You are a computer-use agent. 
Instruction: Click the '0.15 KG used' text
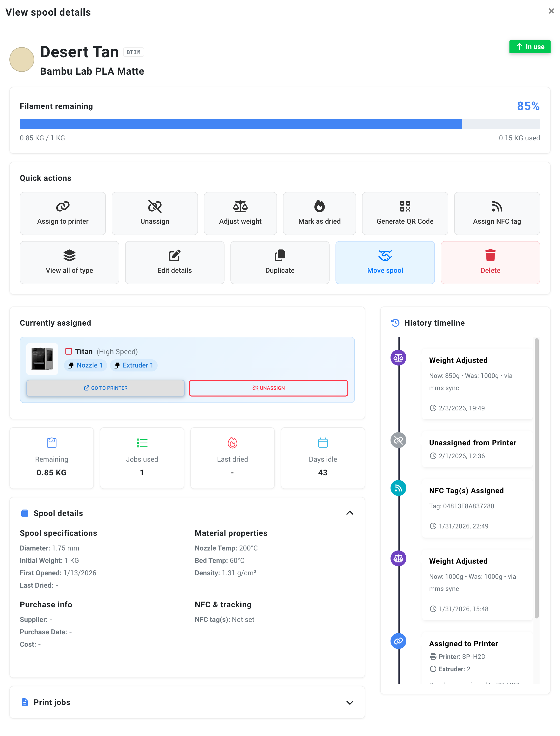[519, 138]
